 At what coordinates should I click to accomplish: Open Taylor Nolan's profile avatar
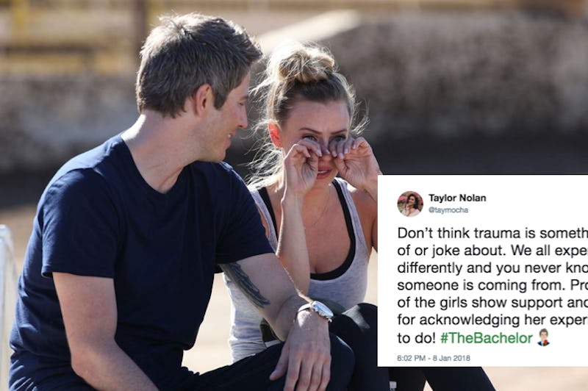pos(410,204)
